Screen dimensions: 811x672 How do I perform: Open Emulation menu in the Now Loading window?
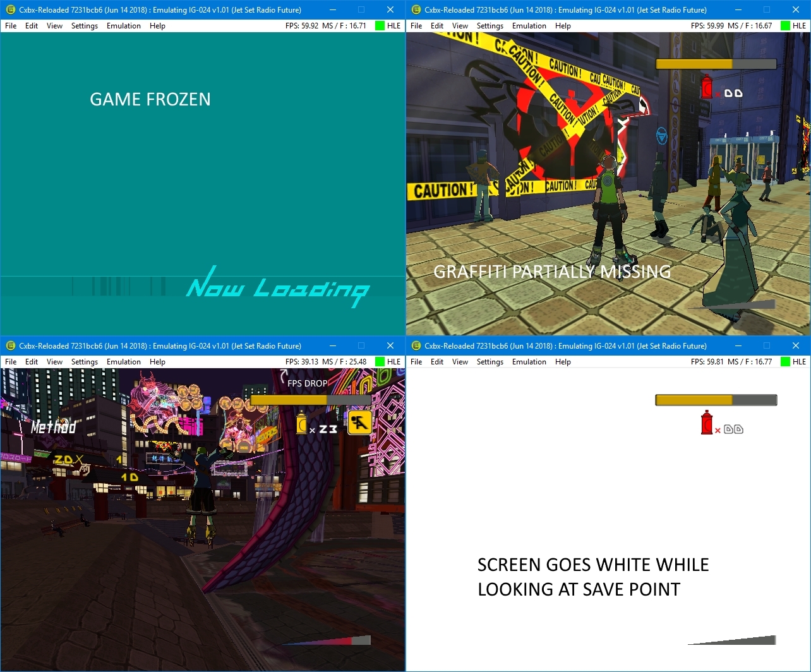124,26
